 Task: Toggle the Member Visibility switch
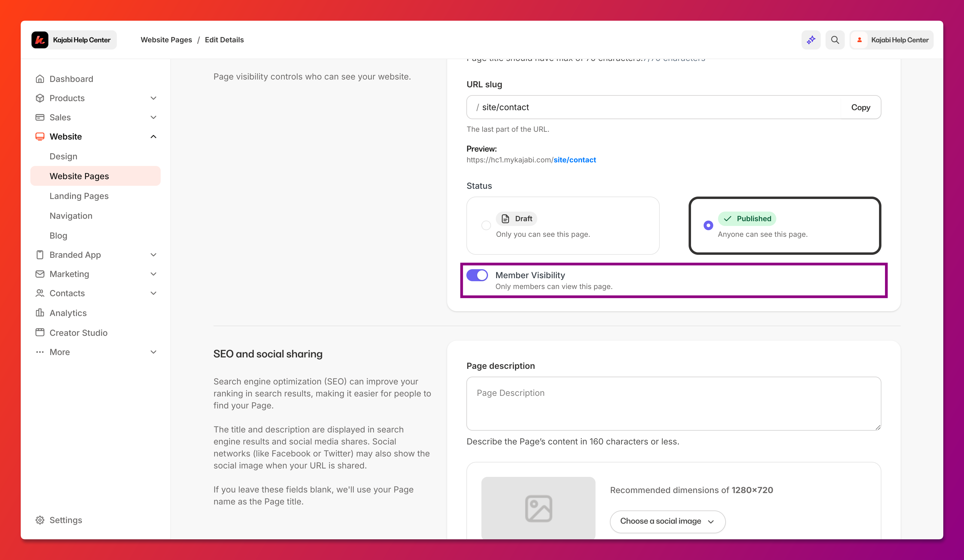477,275
